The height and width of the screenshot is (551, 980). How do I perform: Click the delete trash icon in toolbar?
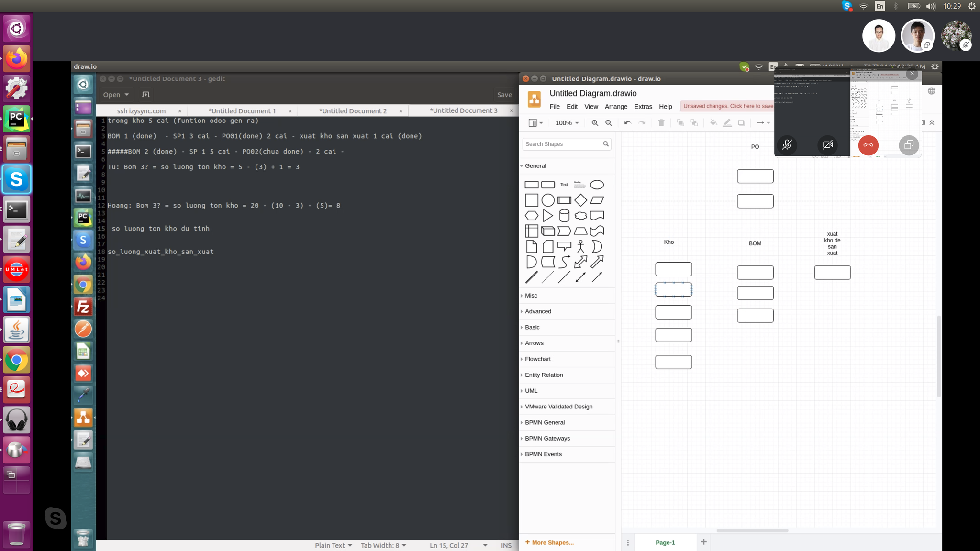click(661, 123)
